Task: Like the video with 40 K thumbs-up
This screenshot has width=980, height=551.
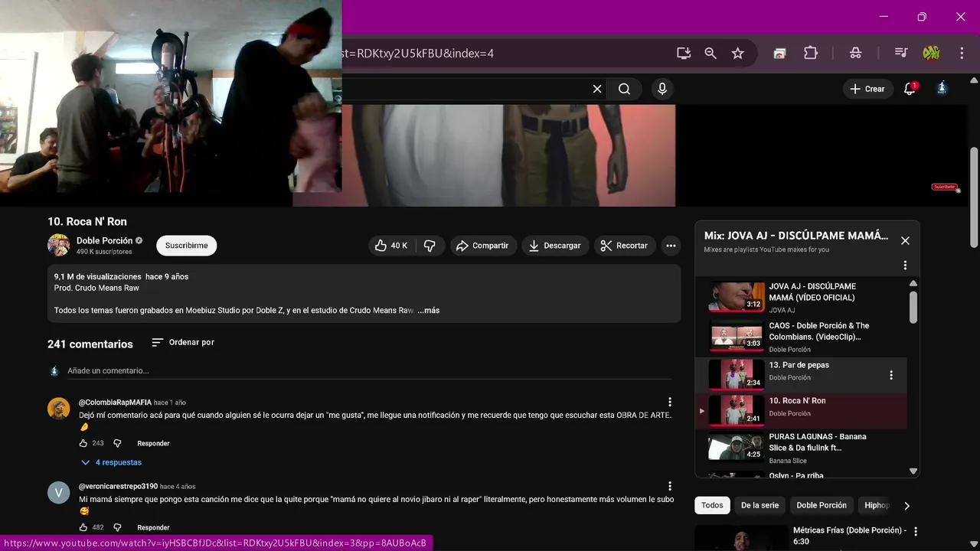Action: (x=391, y=246)
